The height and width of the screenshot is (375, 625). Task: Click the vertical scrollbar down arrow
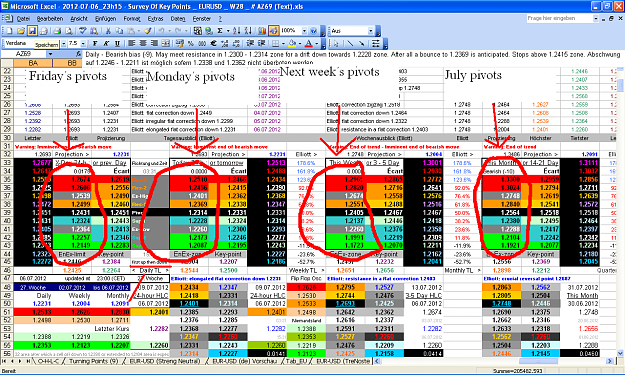pos(620,353)
